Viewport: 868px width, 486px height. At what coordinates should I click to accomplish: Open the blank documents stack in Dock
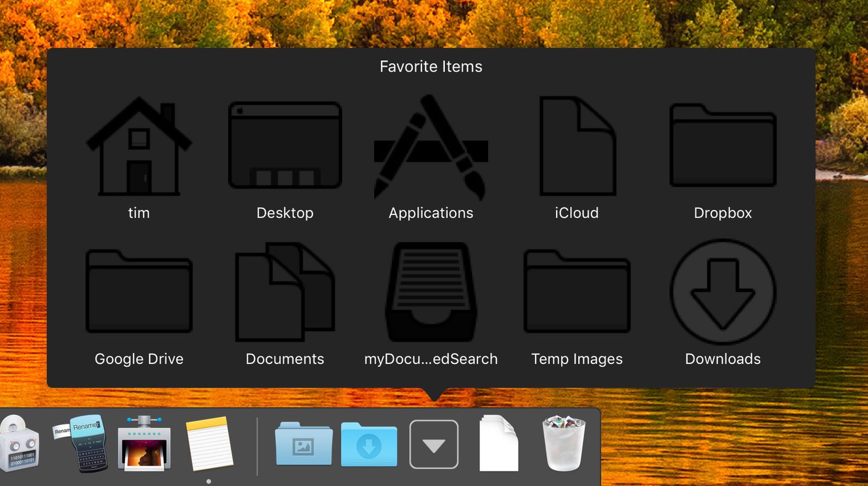[x=499, y=443]
